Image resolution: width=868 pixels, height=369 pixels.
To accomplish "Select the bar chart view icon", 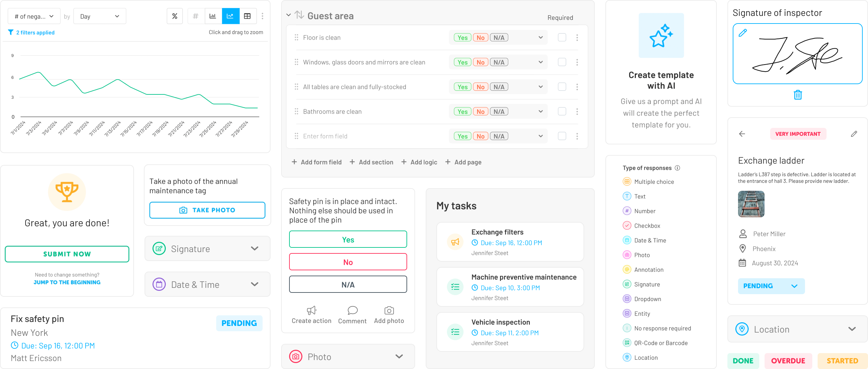I will (x=213, y=16).
